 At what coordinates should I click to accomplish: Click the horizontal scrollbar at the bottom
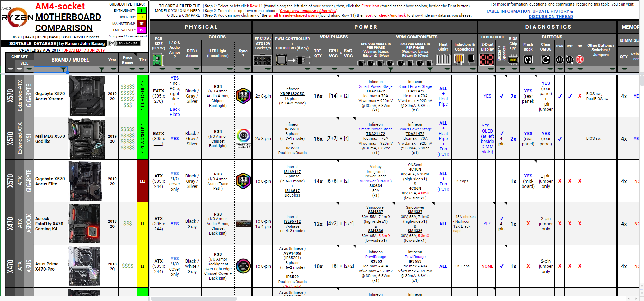point(194,299)
